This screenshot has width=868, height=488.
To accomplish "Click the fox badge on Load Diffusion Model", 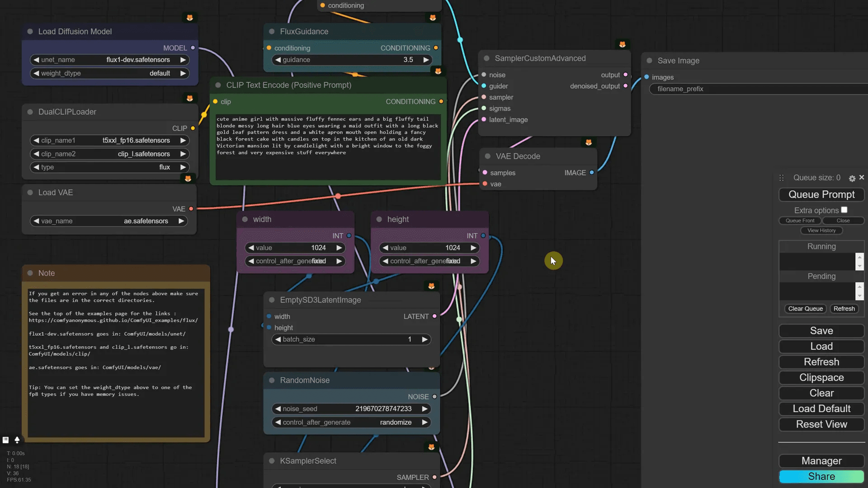I will 190,18.
